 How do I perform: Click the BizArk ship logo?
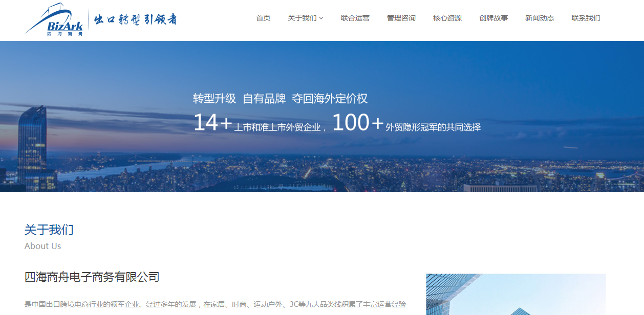54,20
